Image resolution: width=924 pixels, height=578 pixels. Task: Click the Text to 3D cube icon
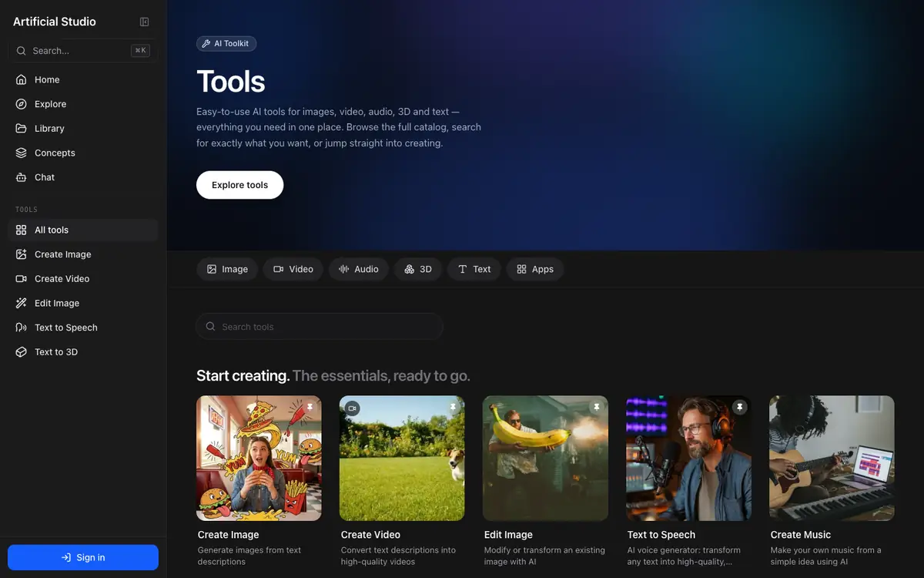point(21,352)
